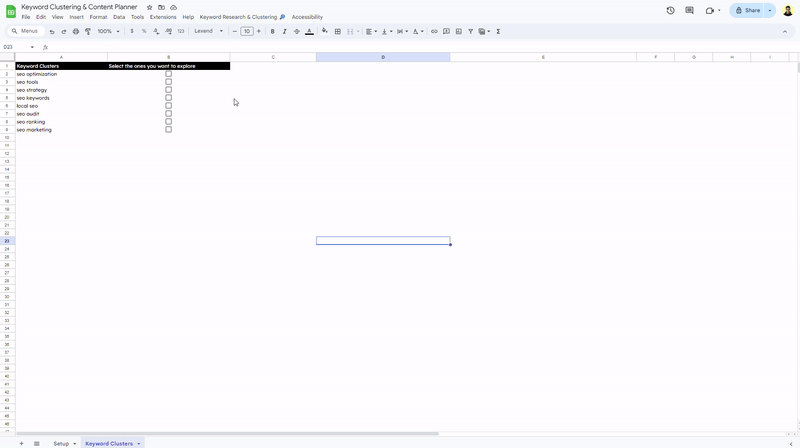
Task: Insert link using toolbar icon
Action: coord(434,32)
